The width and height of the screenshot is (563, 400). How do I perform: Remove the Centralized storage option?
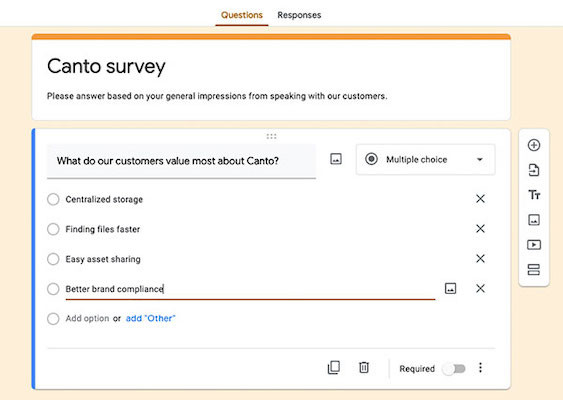[480, 199]
